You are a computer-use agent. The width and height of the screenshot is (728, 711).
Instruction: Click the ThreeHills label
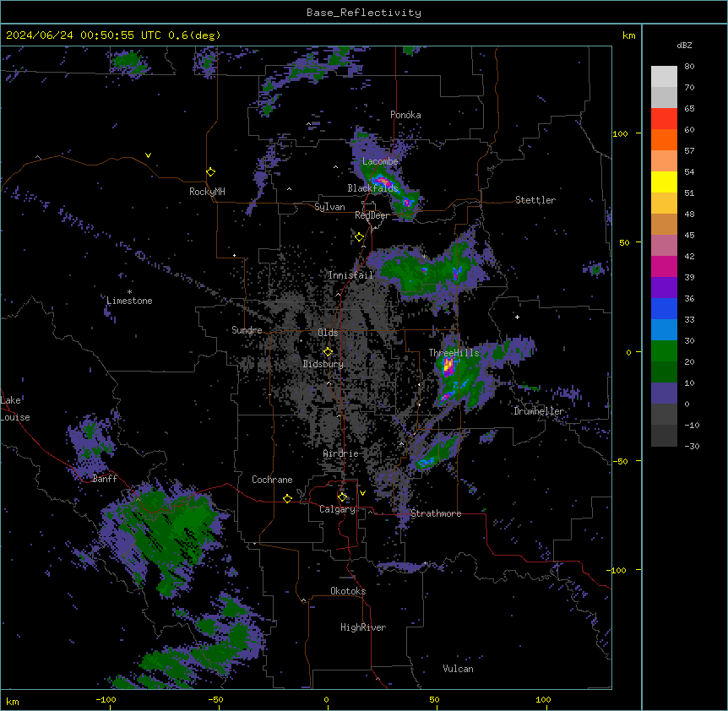pos(454,353)
